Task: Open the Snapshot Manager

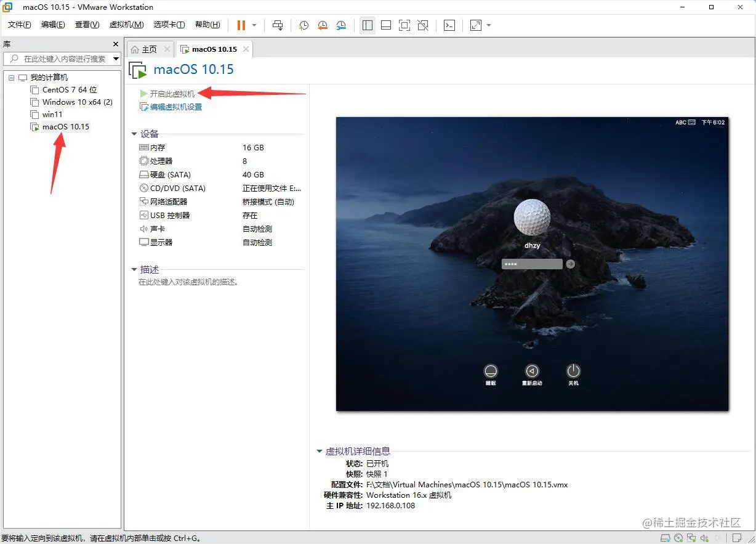Action: (341, 25)
